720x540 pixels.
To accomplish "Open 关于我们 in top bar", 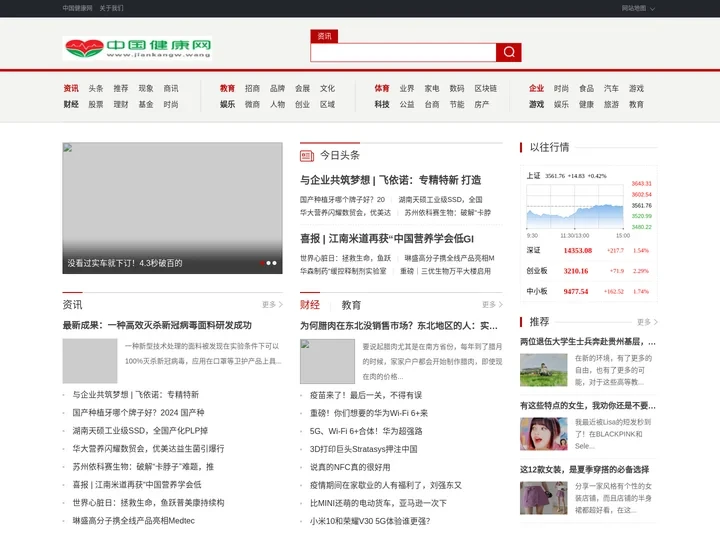I will click(x=112, y=8).
